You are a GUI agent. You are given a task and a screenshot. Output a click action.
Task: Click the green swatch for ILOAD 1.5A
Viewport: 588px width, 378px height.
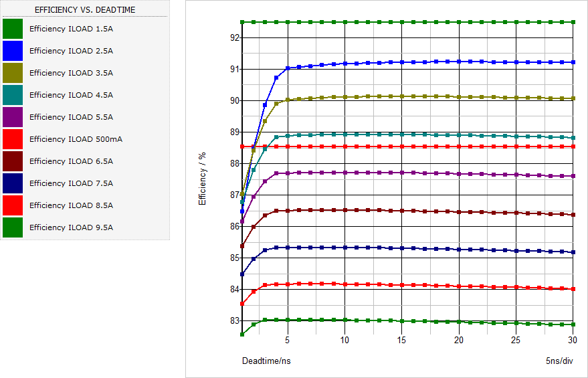[13, 29]
